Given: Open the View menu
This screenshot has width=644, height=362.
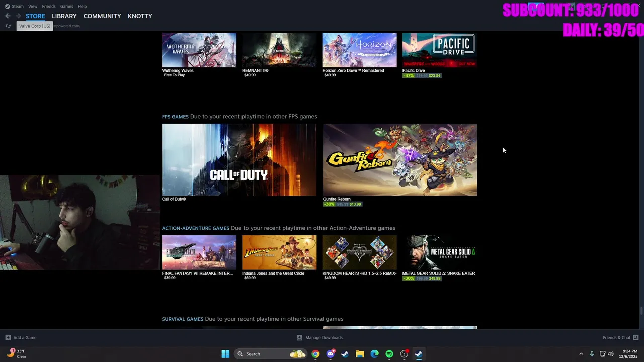Looking at the screenshot, I should (x=33, y=6).
